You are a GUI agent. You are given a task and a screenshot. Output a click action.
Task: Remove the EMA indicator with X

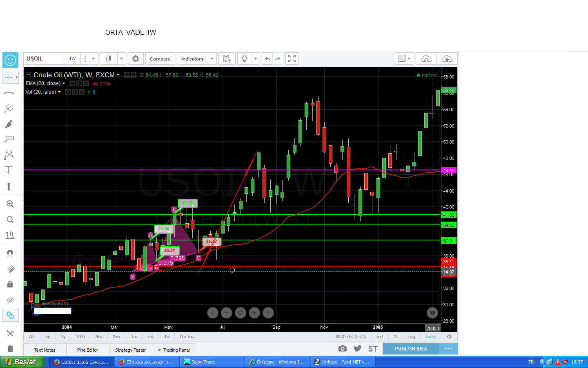86,83
